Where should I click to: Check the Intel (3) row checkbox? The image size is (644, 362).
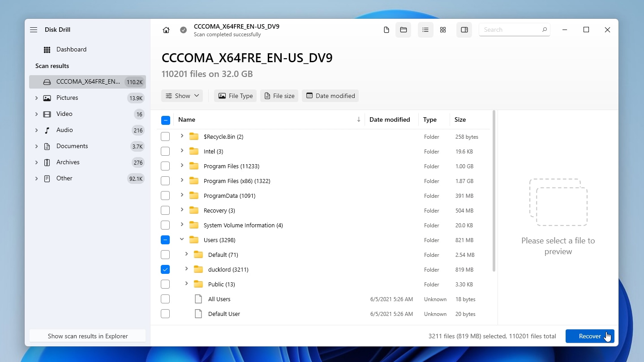click(x=165, y=151)
